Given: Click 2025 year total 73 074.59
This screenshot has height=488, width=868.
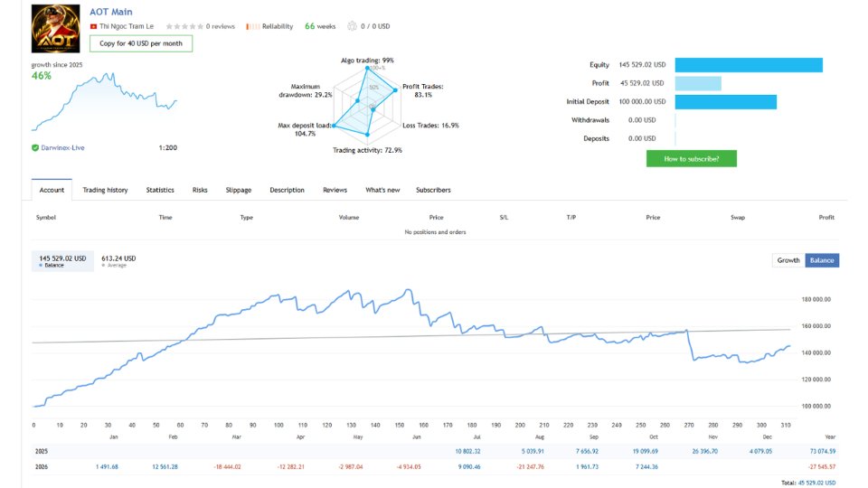Looking at the screenshot, I should tap(823, 452).
